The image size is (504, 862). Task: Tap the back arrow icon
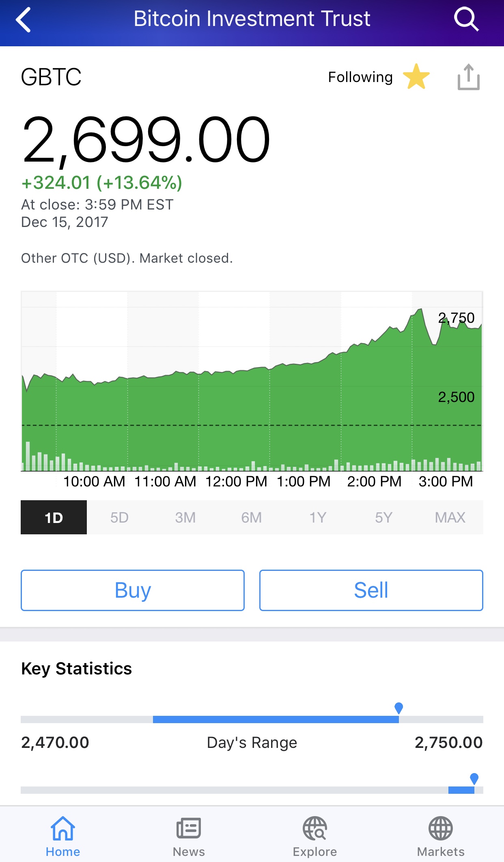click(x=23, y=19)
